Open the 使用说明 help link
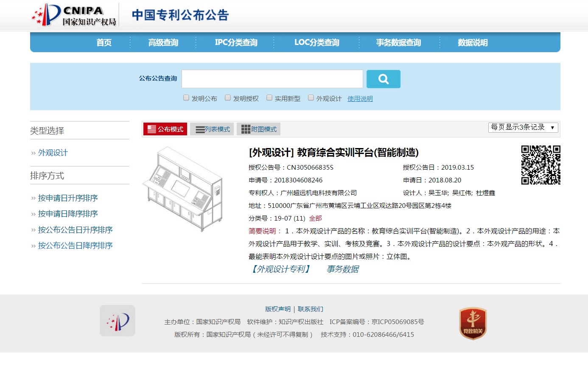This screenshot has height=375, width=588. click(360, 99)
